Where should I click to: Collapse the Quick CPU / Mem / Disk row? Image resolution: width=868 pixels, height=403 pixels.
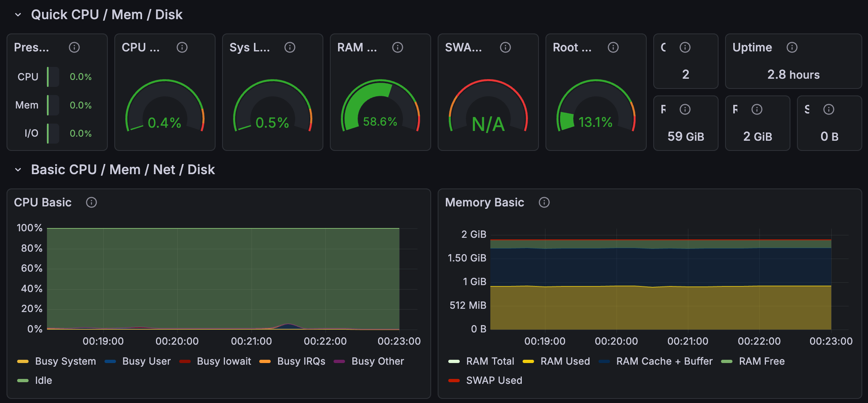click(18, 15)
